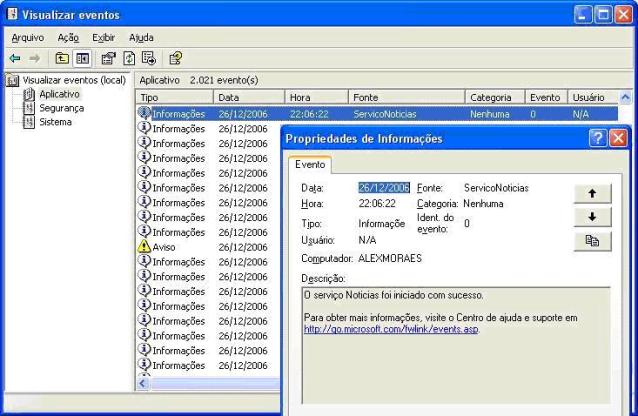
Task: Click the question mark help button in Propriedades dialog
Action: click(x=597, y=138)
